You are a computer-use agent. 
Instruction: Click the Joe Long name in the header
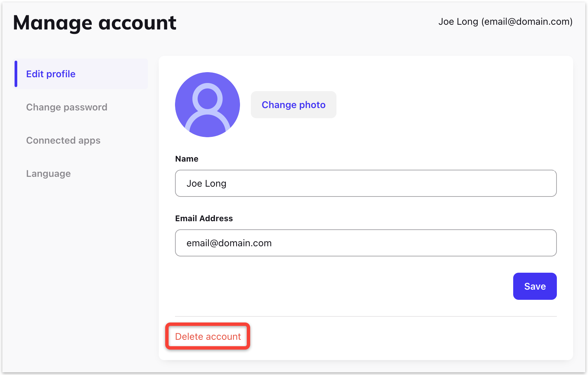point(458,22)
